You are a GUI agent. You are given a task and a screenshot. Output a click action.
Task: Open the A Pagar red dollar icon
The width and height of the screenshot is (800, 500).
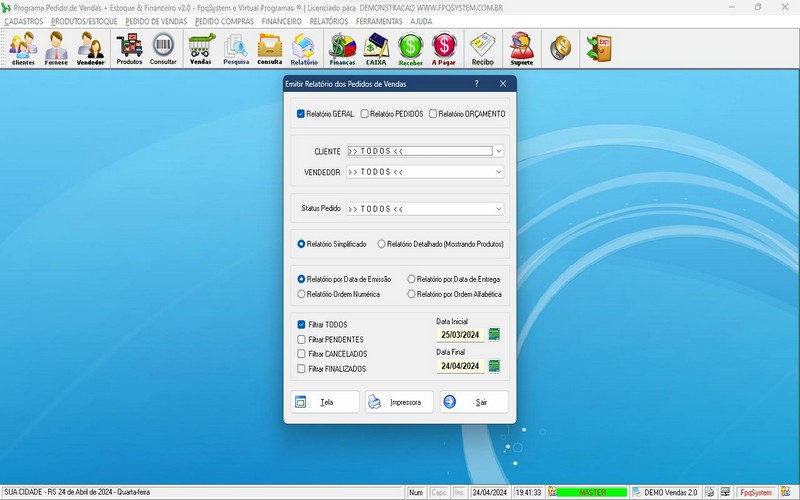[444, 48]
